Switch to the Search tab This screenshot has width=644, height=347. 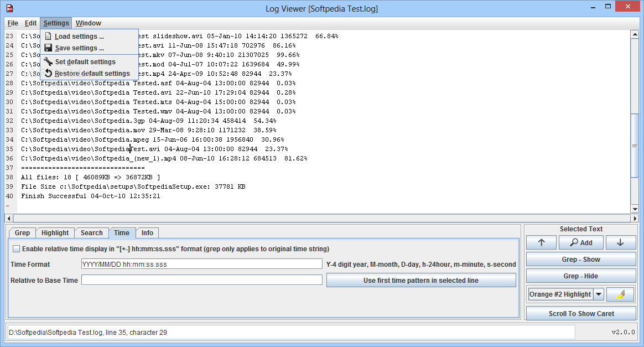(x=92, y=233)
